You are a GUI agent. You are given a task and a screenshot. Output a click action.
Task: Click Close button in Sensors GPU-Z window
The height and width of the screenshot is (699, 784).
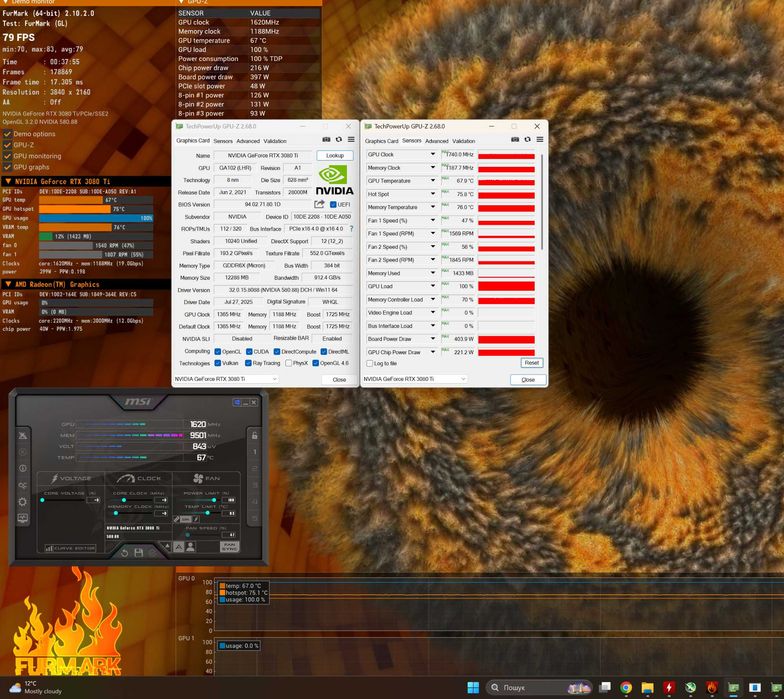[528, 380]
